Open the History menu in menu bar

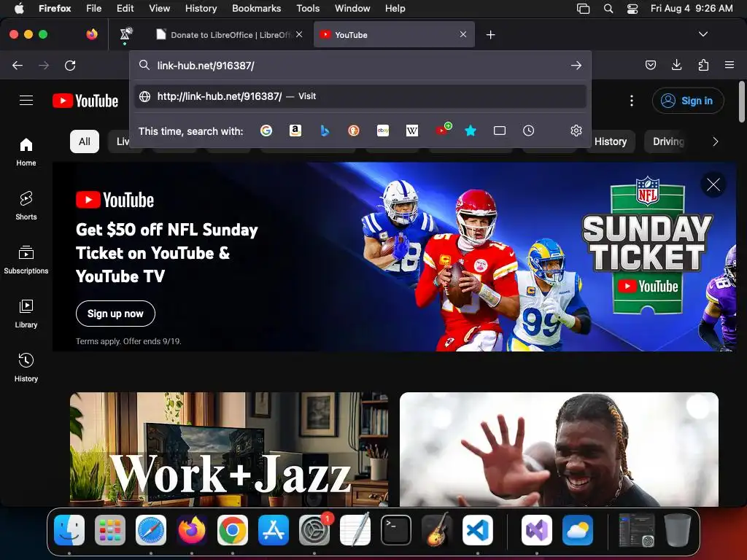pyautogui.click(x=201, y=8)
